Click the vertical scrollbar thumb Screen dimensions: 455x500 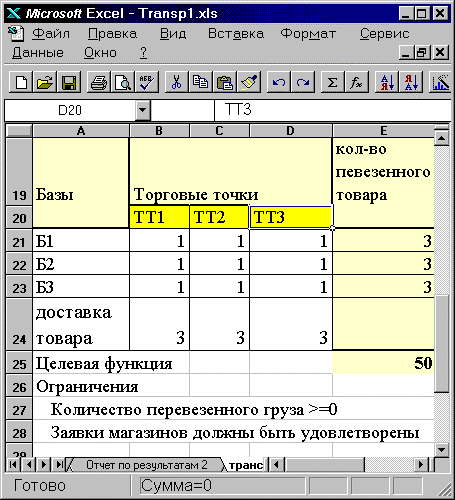coord(442,343)
